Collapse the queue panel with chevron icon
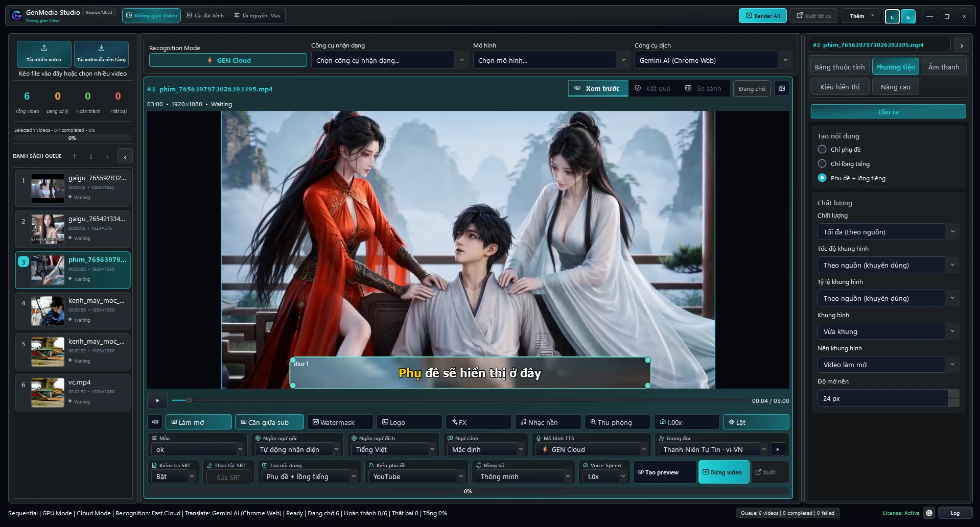 125,156
